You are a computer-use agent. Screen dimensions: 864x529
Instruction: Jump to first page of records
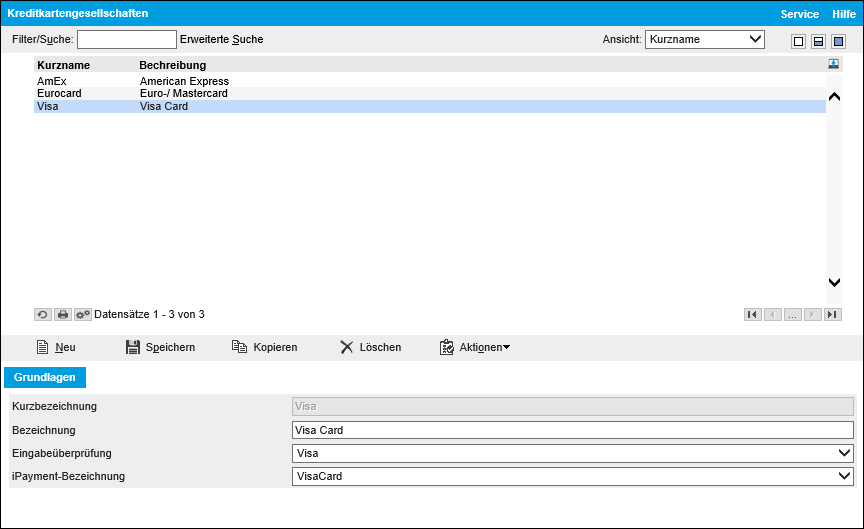coord(752,314)
